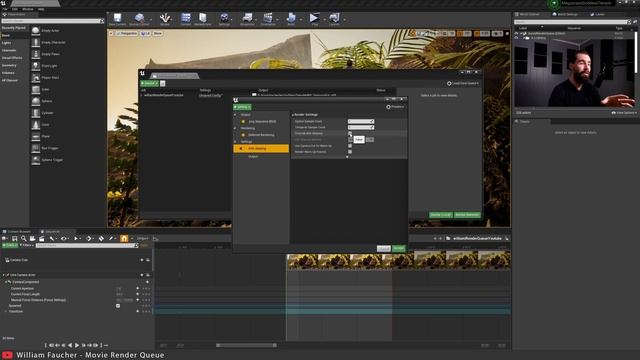Open Blueprints toolbar icon

[x=247, y=19]
